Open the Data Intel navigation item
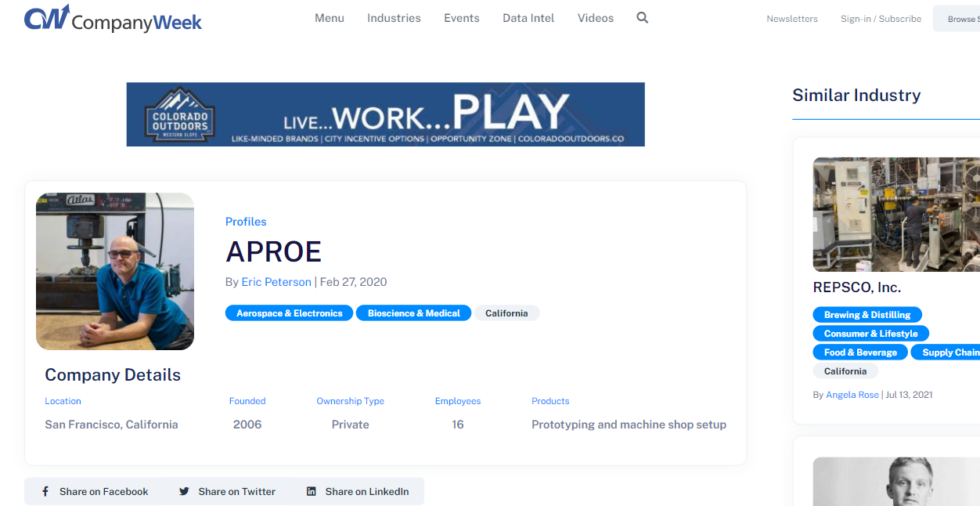Screen dimensions: 980x506 pyautogui.click(x=528, y=18)
